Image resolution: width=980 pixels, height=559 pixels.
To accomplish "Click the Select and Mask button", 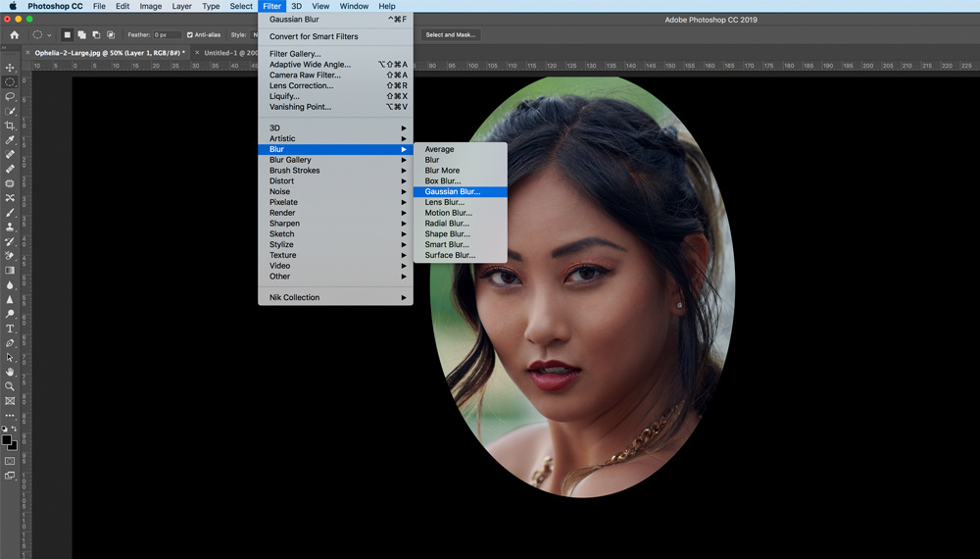I will point(450,35).
